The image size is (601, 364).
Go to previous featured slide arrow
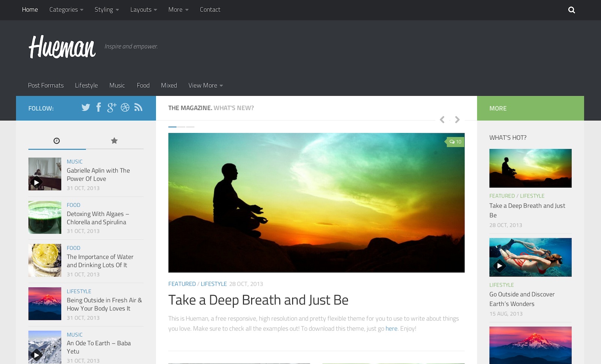(x=442, y=120)
